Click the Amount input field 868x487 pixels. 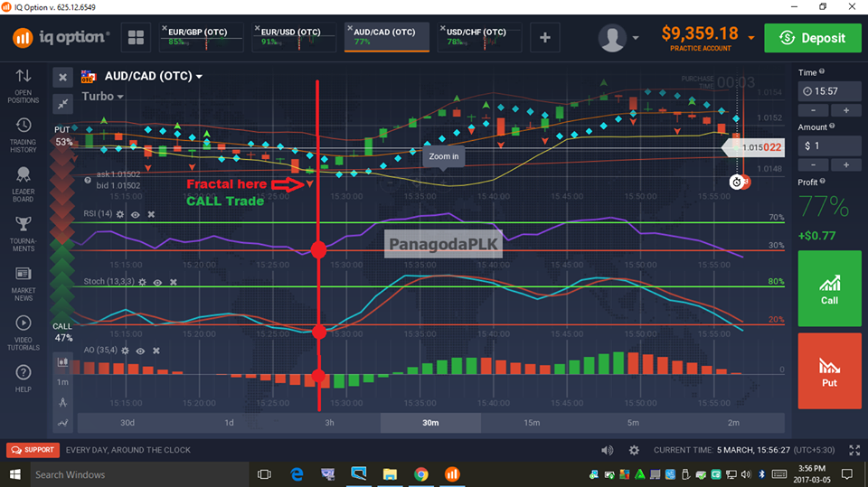tap(829, 146)
